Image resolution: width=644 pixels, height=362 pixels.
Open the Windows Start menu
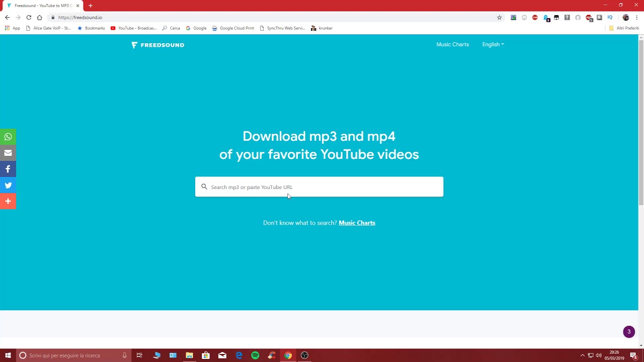click(8, 355)
